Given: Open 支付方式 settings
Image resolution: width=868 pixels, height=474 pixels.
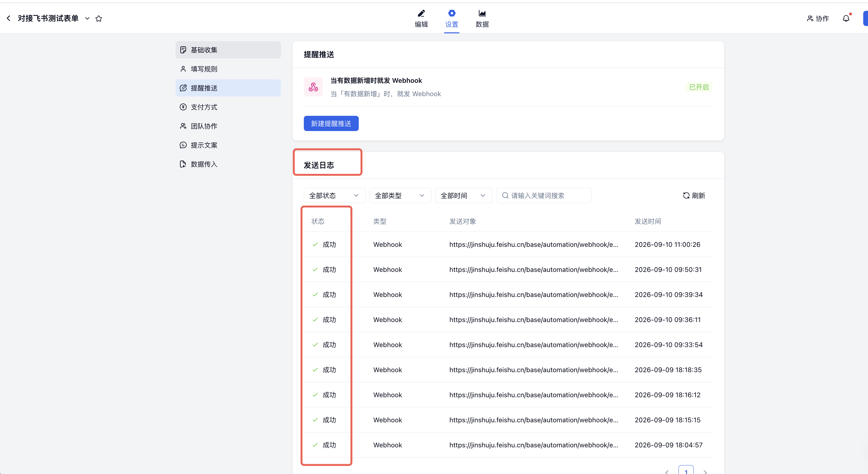Looking at the screenshot, I should (228, 107).
